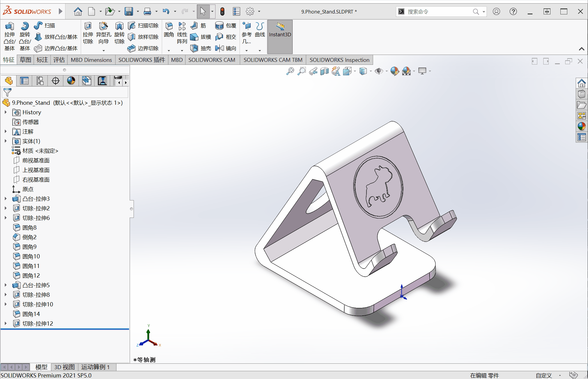588x379 pixels.
Task: Choose the Shell (抽壳) tool
Action: coord(201,48)
